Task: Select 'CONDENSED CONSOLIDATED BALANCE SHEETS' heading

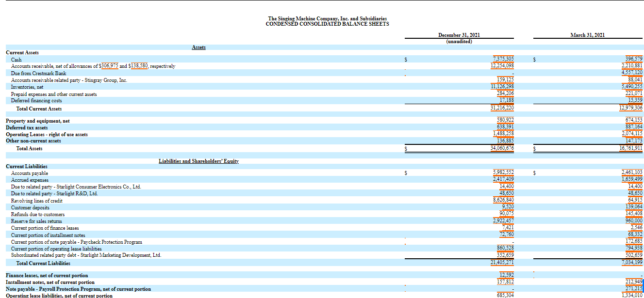Action: (x=328, y=24)
